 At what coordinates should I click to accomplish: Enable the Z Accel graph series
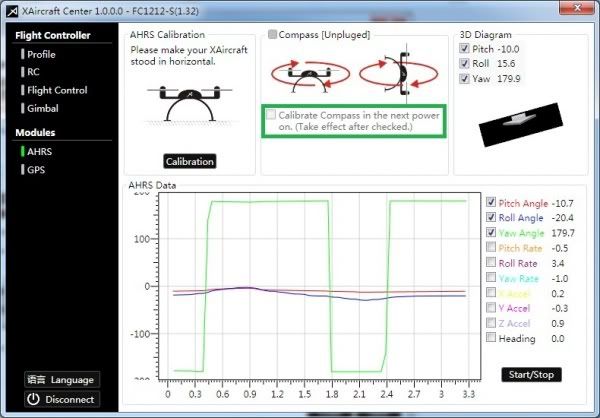click(491, 322)
